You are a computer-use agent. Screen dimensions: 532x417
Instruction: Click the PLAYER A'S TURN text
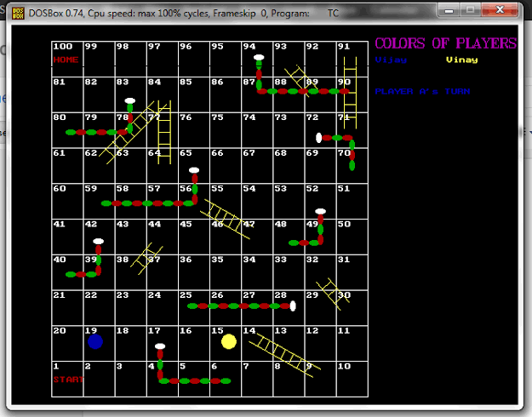point(422,91)
